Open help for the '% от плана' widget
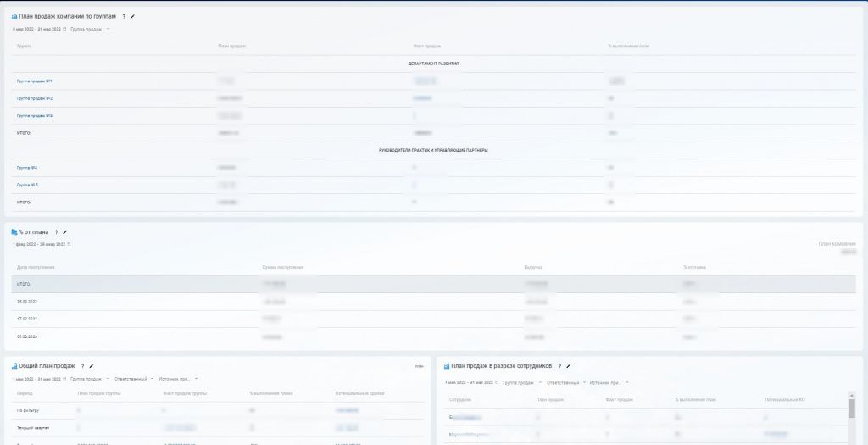The image size is (868, 445). click(56, 231)
